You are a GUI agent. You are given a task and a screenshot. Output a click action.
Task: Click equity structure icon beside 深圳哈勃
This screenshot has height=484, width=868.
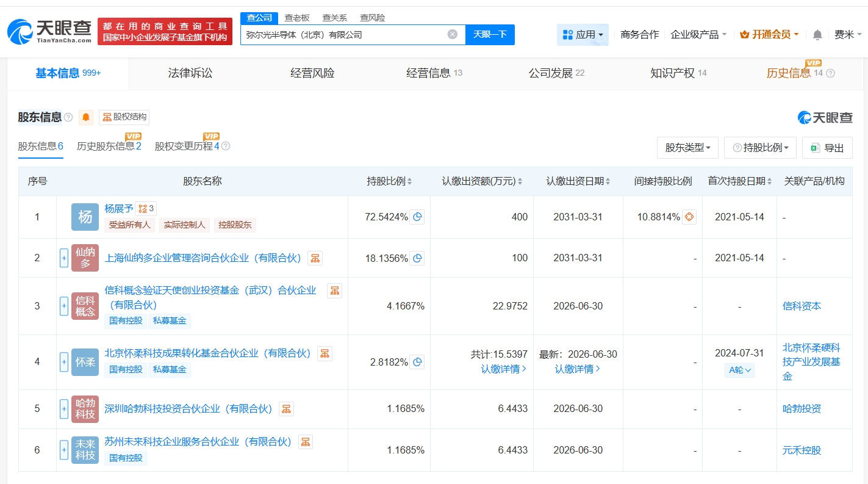pyautogui.click(x=286, y=409)
